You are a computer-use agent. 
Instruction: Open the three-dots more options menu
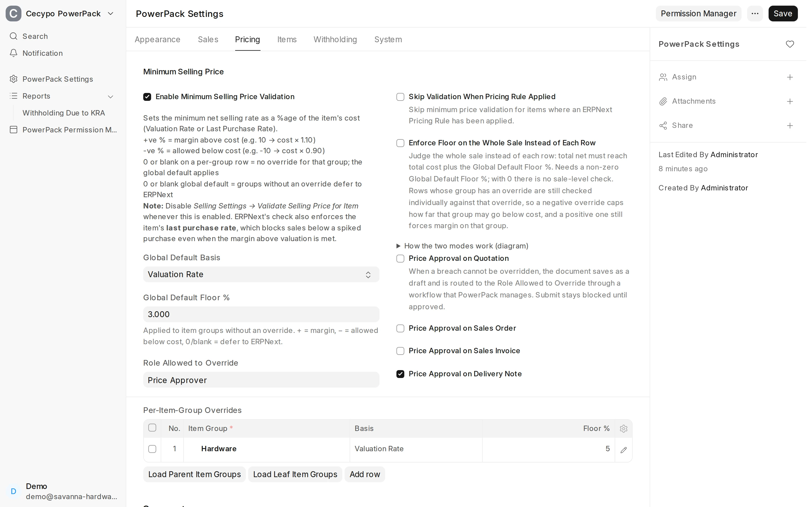755,14
